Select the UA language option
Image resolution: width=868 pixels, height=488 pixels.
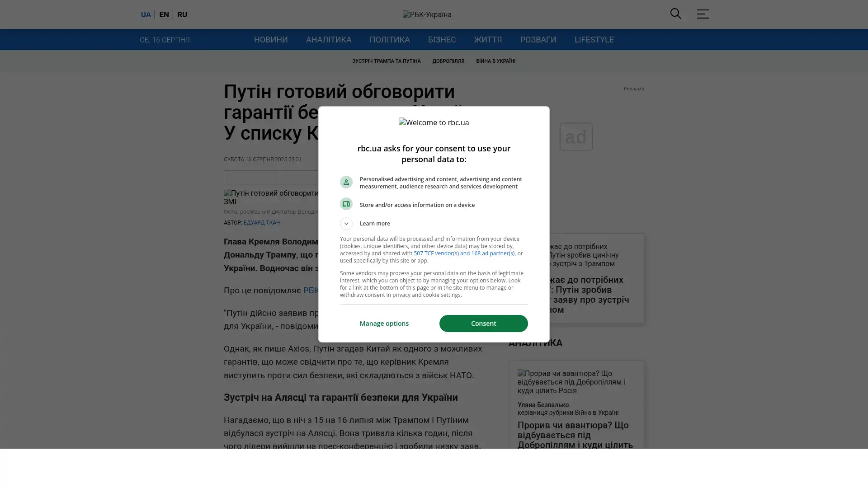click(x=146, y=14)
